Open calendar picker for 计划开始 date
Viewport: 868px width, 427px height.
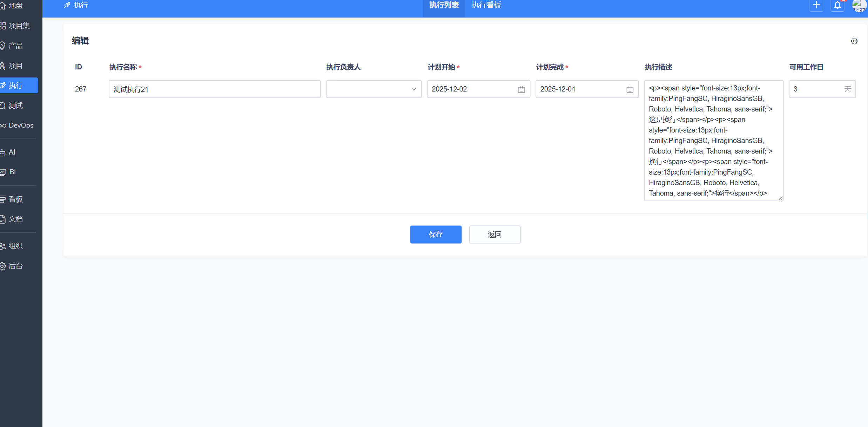coord(521,89)
